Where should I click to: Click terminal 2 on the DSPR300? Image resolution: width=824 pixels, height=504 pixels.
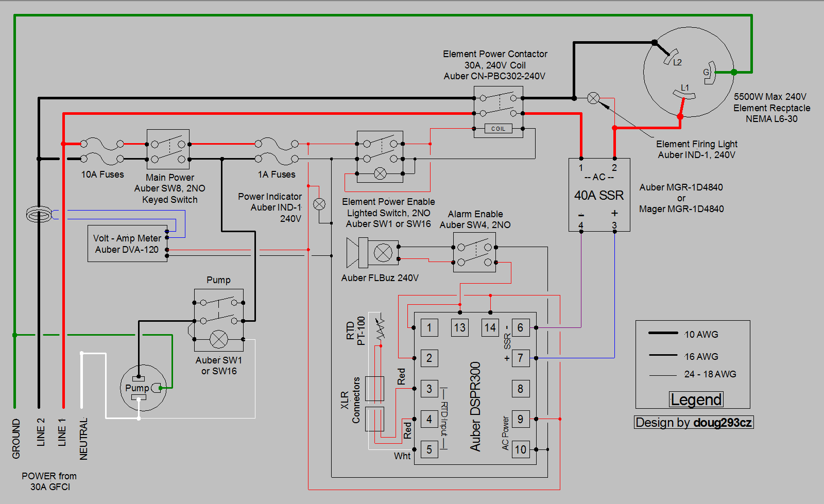(x=430, y=358)
